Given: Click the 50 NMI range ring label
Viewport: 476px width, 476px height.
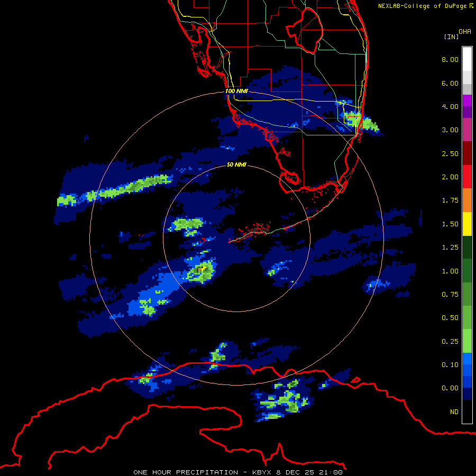Looking at the screenshot, I should pos(236,164).
